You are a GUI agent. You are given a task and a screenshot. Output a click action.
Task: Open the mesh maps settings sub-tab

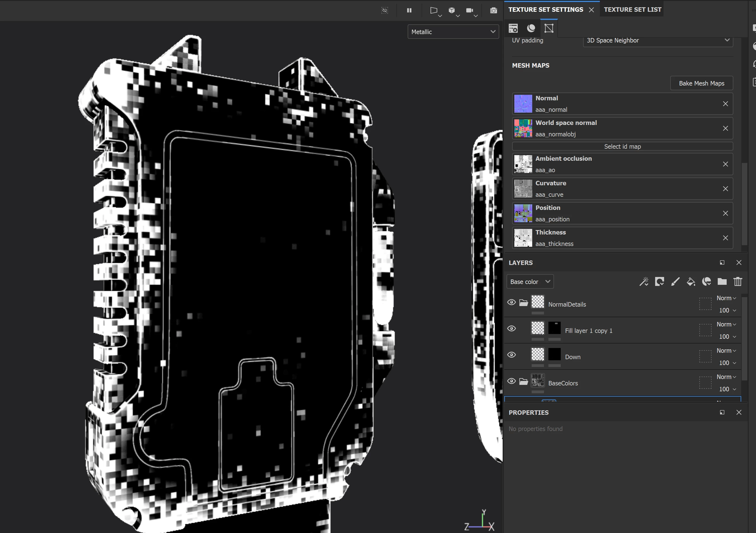549,28
